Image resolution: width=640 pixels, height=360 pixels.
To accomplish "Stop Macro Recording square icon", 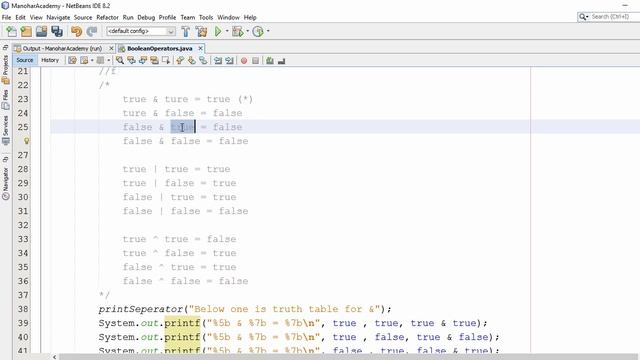I will [x=256, y=60].
